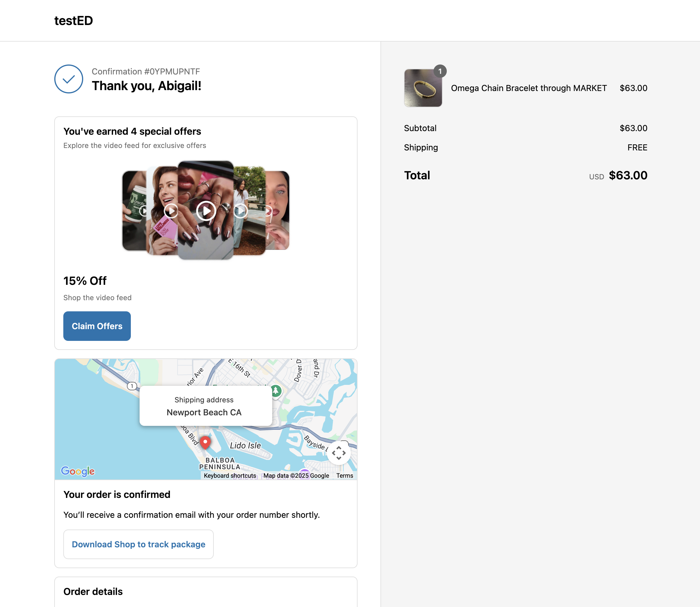The image size is (700, 607).
Task: Click the testED store name header
Action: [74, 21]
